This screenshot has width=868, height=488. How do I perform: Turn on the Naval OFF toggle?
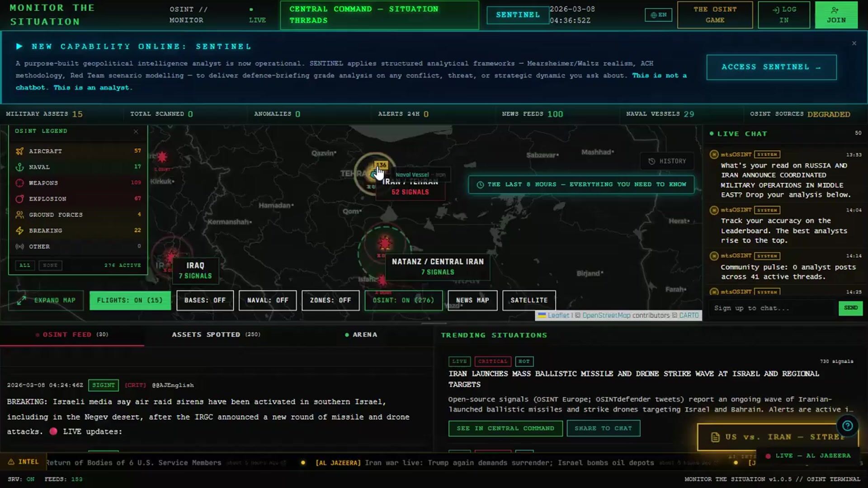(267, 300)
